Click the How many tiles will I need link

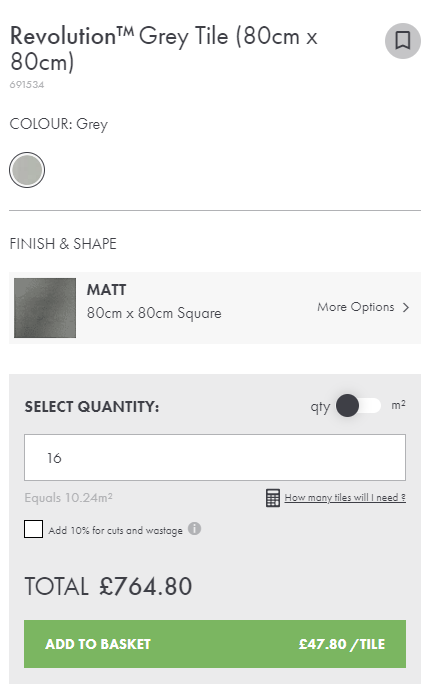tap(345, 498)
